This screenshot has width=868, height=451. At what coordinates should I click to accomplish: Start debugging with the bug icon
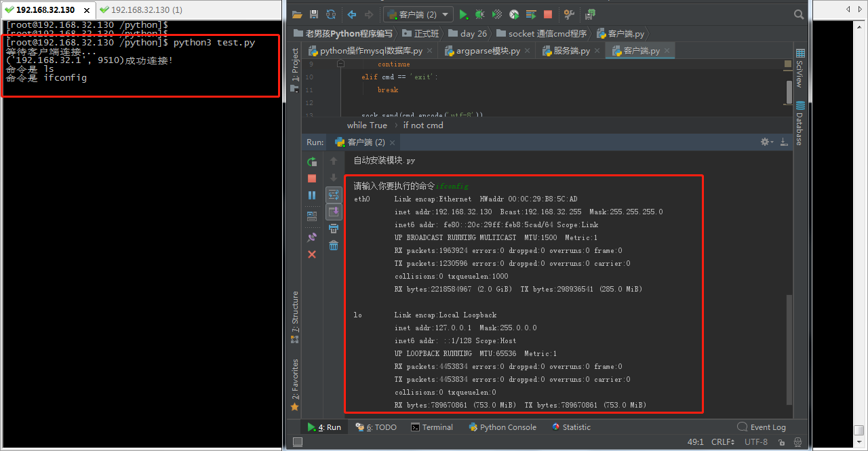pos(480,14)
